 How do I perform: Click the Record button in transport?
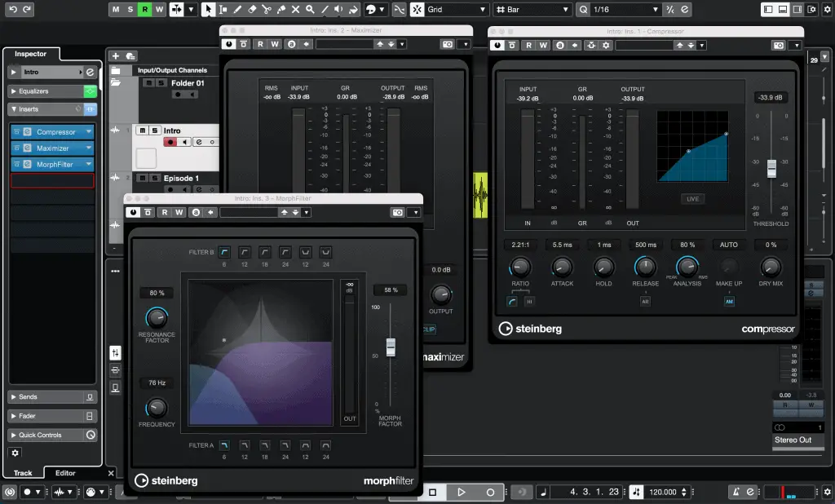click(490, 493)
